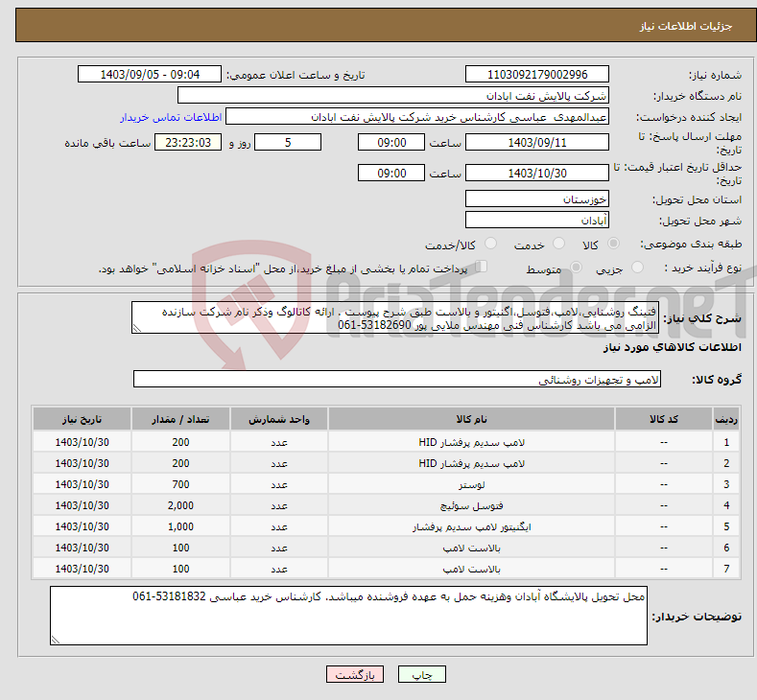757x700 pixels.
Task: Click the واحد شمارش column header
Action: (279, 419)
